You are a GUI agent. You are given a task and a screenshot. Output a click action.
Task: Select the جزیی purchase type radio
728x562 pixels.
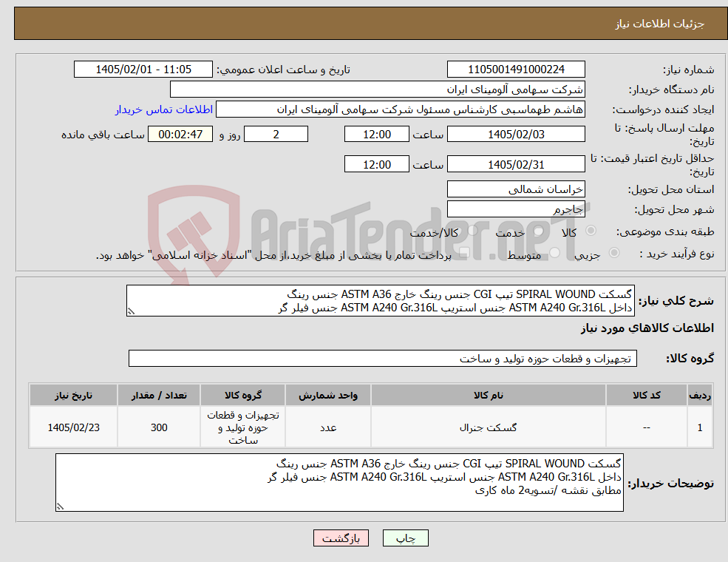pos(613,253)
